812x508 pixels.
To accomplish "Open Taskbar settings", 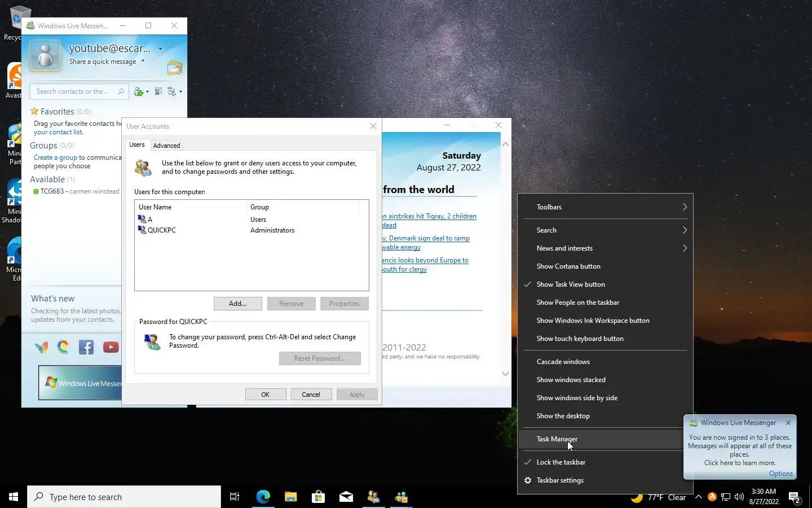I will tap(605, 480).
